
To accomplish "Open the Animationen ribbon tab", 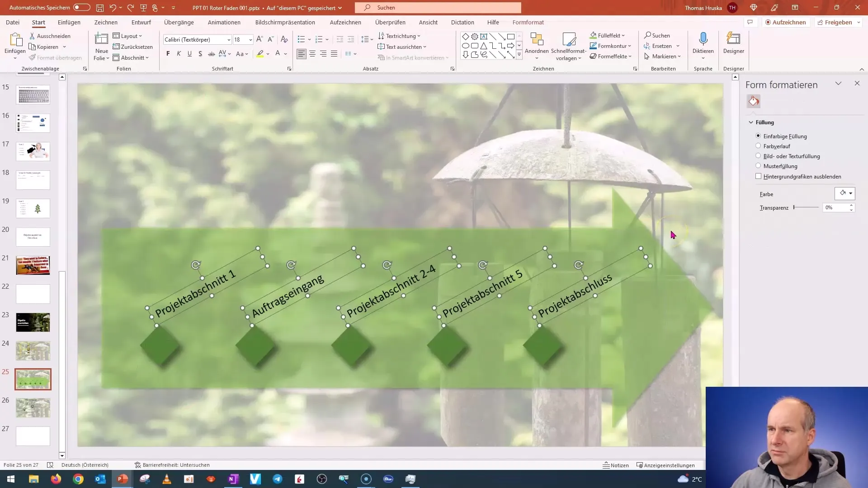I will tap(224, 22).
